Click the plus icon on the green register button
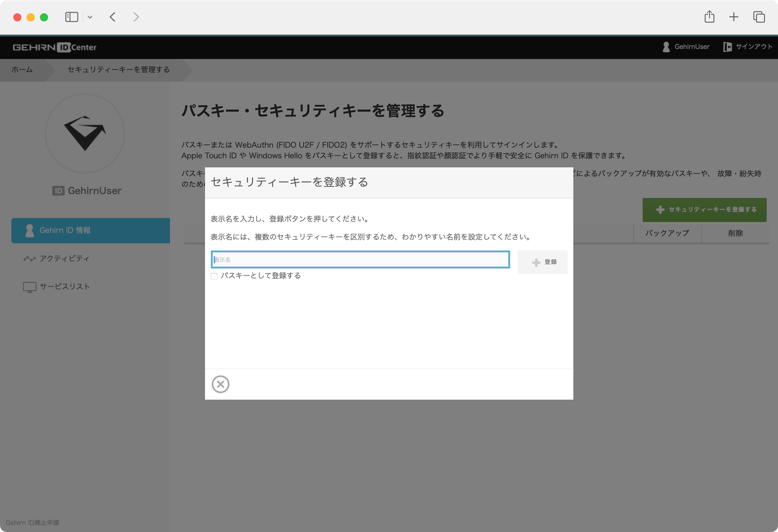 660,210
